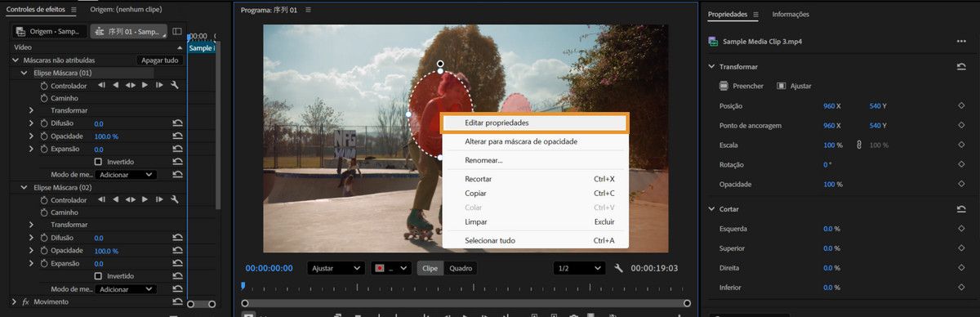Reset Expansão of Elipse Máscara (02)
Viewport: 980px width, 317px height.
tap(176, 264)
